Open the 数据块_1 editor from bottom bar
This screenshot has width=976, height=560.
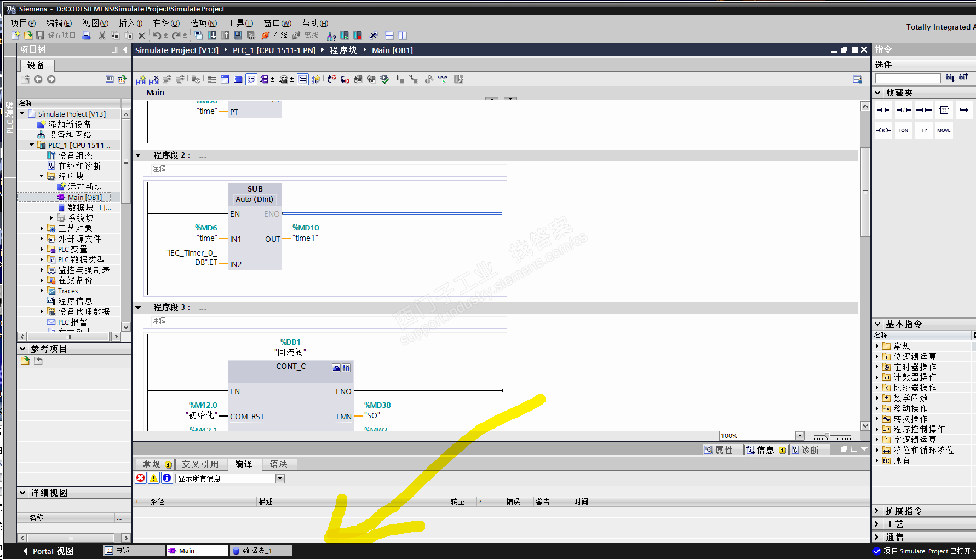click(x=260, y=551)
